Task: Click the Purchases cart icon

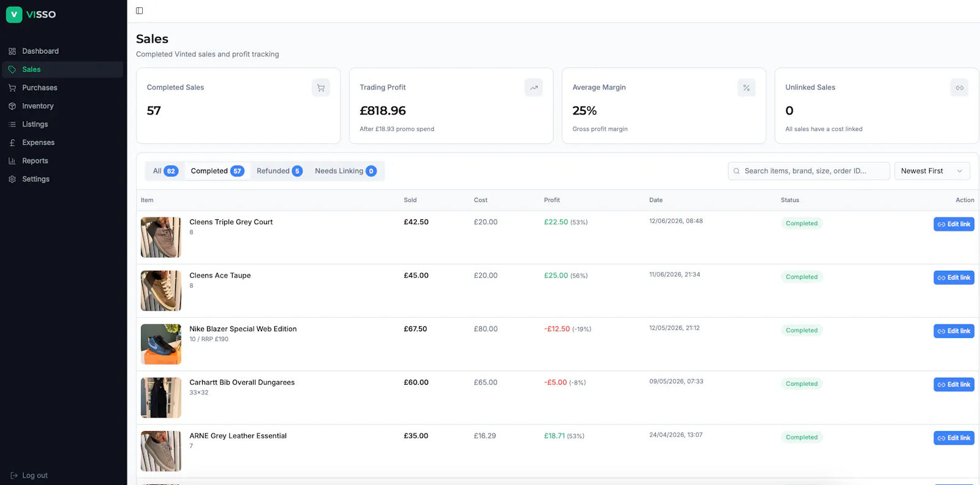Action: [x=12, y=88]
